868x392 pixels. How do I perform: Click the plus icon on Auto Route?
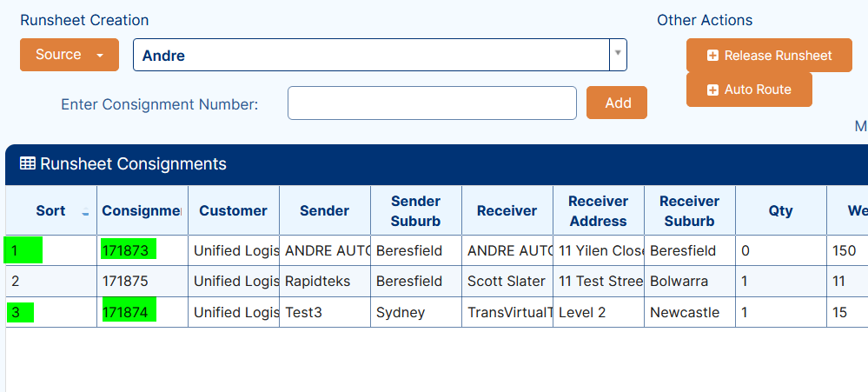click(x=712, y=90)
